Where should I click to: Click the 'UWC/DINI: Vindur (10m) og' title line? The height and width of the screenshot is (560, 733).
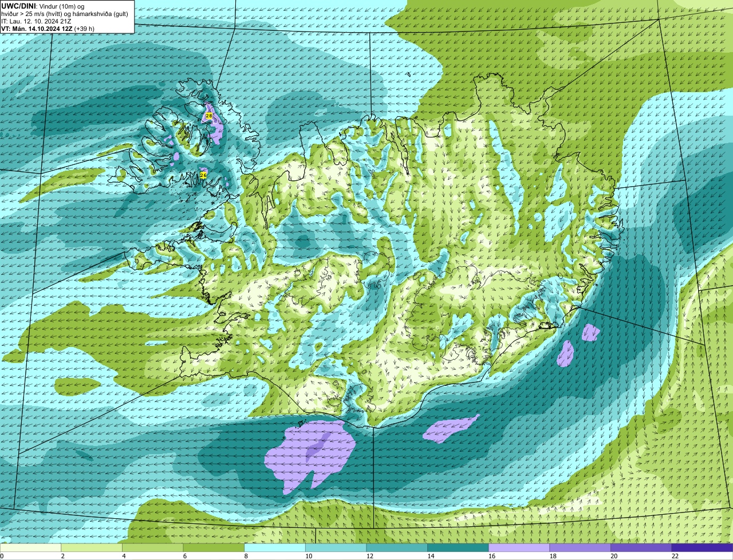tap(43, 6)
